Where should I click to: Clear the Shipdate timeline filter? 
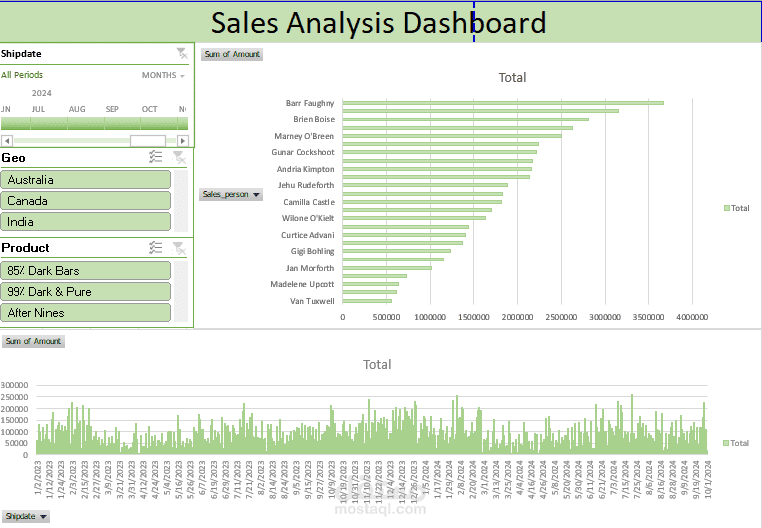click(182, 53)
